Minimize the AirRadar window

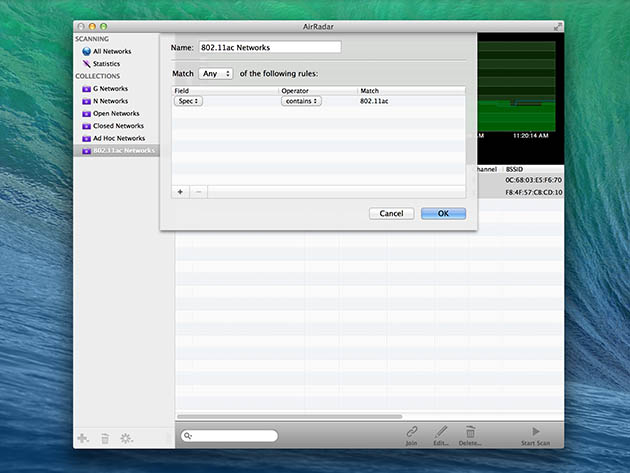(x=92, y=27)
